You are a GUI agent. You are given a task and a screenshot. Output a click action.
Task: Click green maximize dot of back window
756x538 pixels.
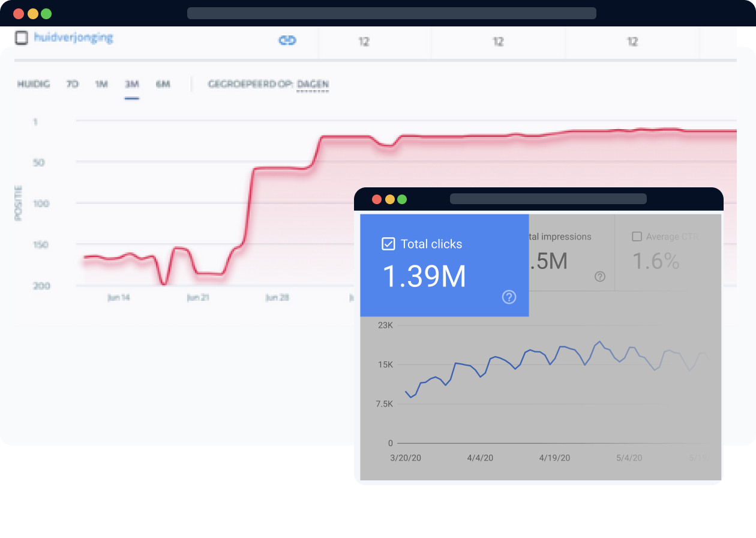click(x=46, y=13)
